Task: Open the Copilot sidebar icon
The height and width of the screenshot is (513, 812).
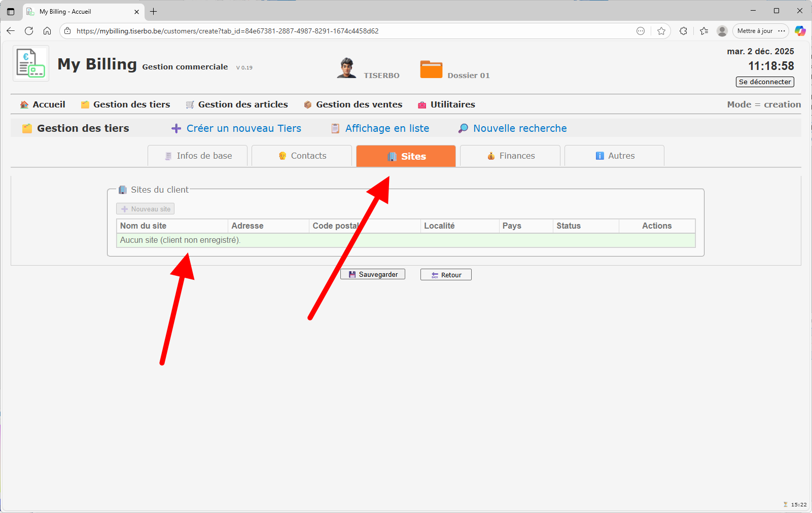Action: 800,31
